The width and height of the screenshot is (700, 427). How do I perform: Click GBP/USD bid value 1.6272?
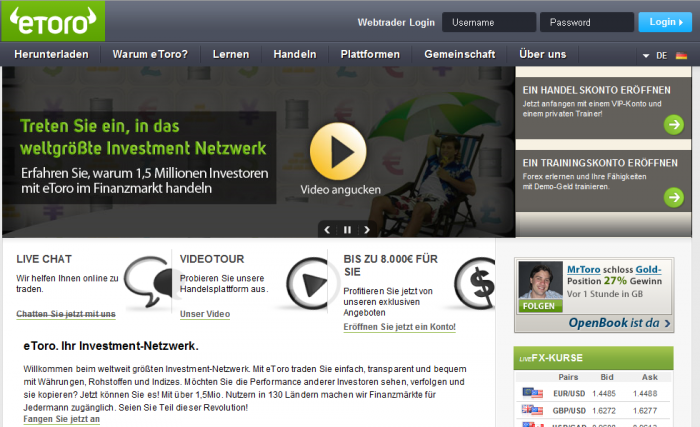pos(604,410)
